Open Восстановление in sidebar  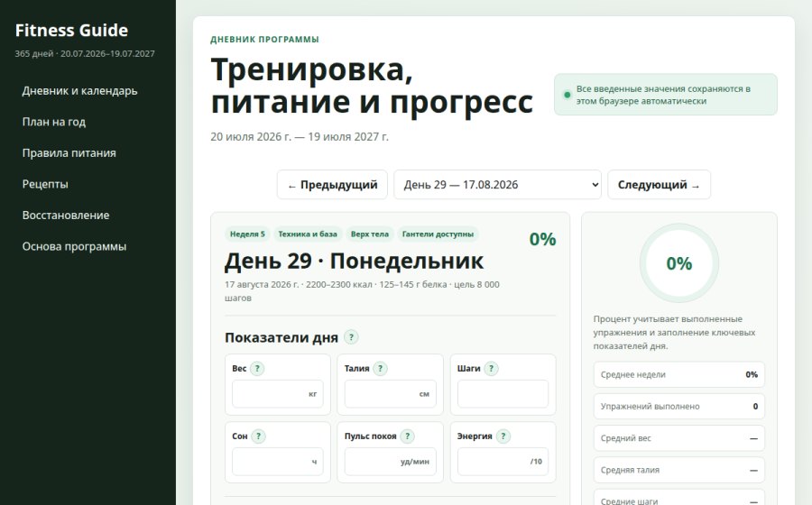coord(66,216)
